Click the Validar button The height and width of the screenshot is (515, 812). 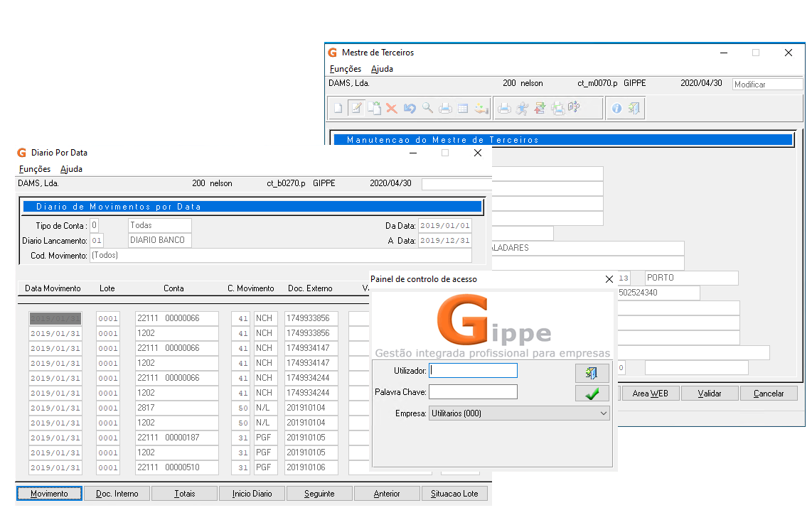pos(710,394)
